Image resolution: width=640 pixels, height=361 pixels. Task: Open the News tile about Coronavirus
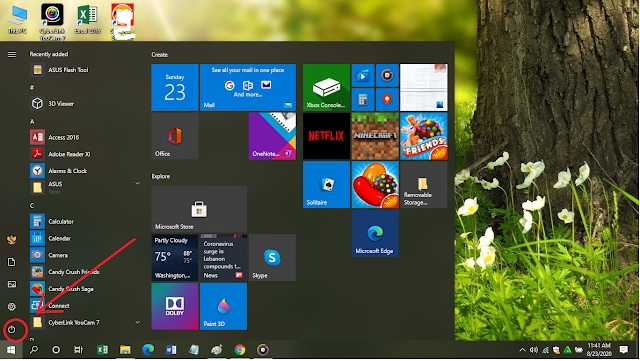[224, 258]
